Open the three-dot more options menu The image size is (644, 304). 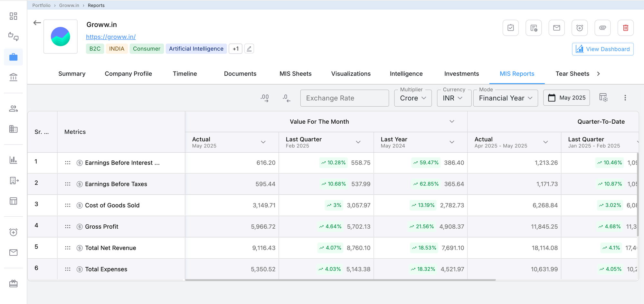pyautogui.click(x=625, y=98)
